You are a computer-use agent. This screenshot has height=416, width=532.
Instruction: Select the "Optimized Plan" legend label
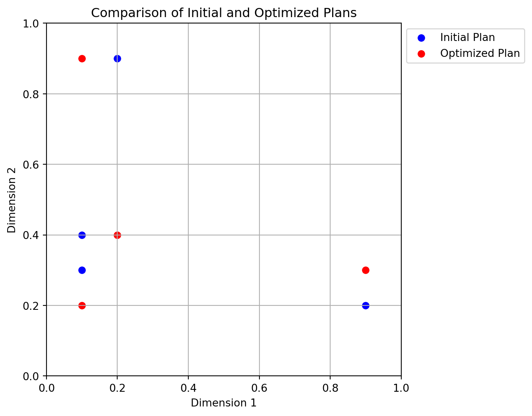[480, 53]
